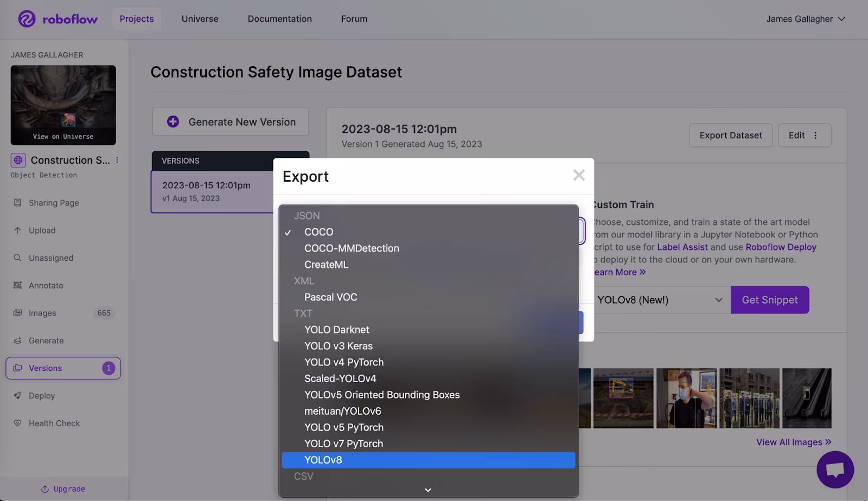Image resolution: width=868 pixels, height=501 pixels.
Task: Open the Roboflow Deploy link
Action: [x=781, y=247]
